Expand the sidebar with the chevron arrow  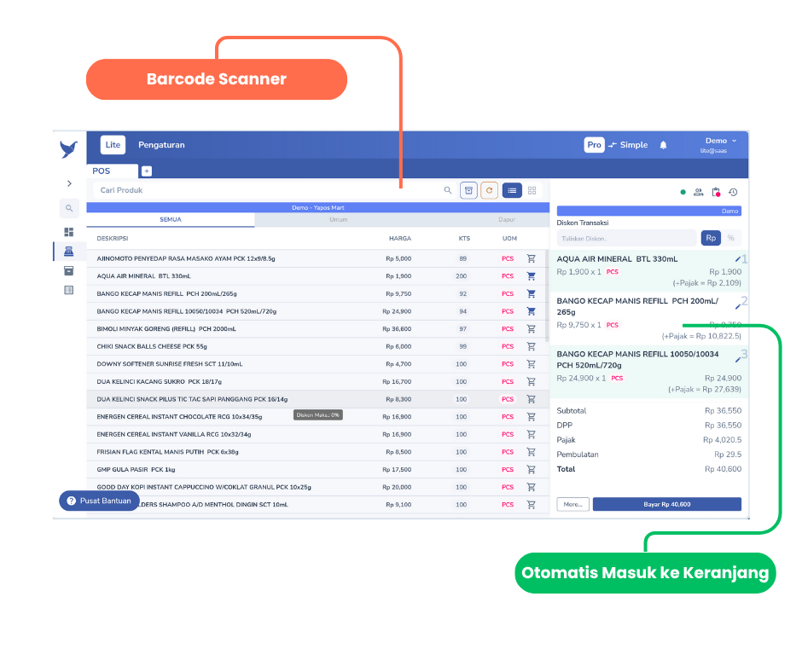click(x=69, y=183)
